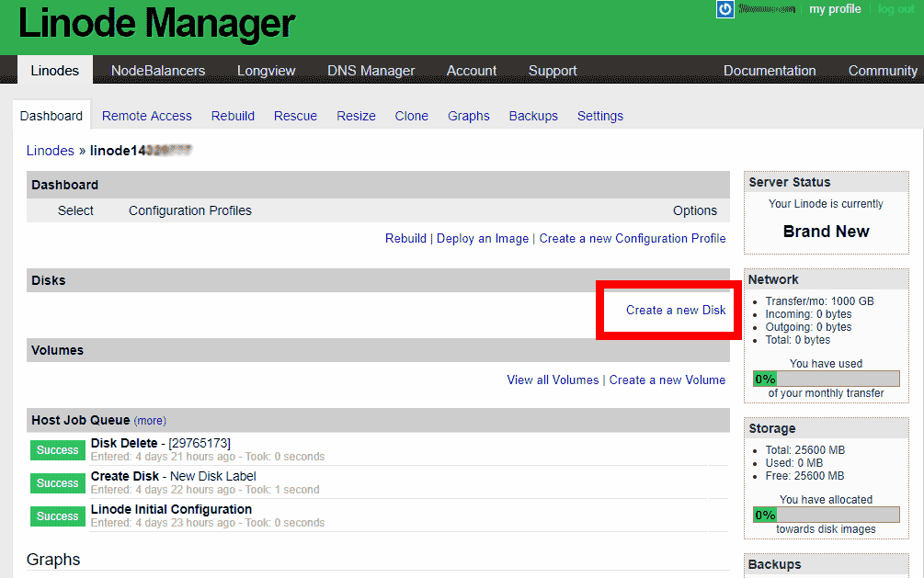
Task: Click the log out link
Action: click(895, 9)
